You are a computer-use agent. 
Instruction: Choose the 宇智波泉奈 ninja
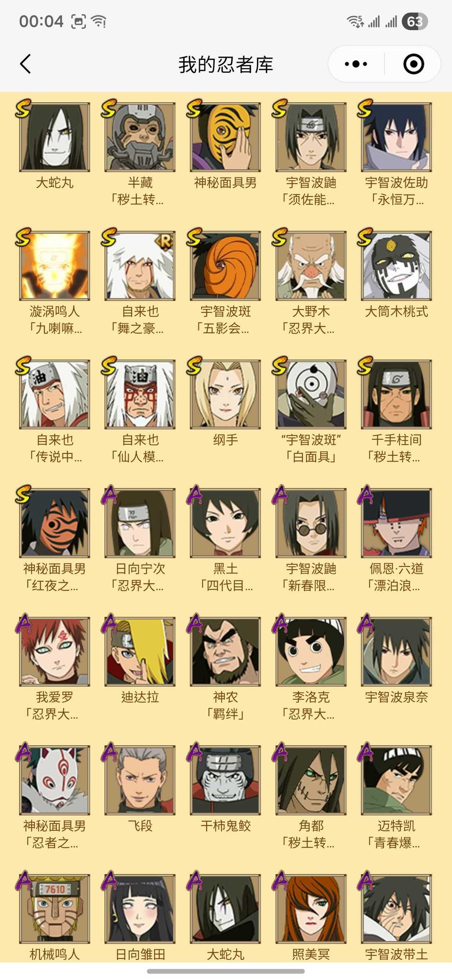[x=396, y=651]
